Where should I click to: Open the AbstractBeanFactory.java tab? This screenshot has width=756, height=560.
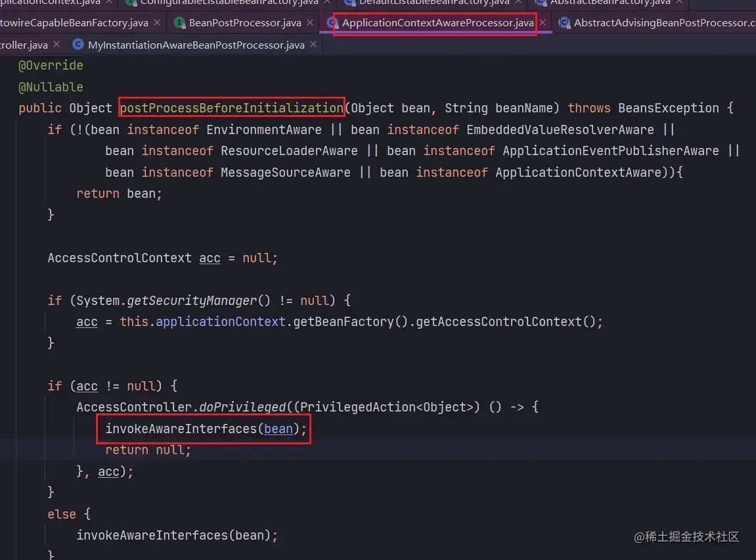(x=610, y=3)
